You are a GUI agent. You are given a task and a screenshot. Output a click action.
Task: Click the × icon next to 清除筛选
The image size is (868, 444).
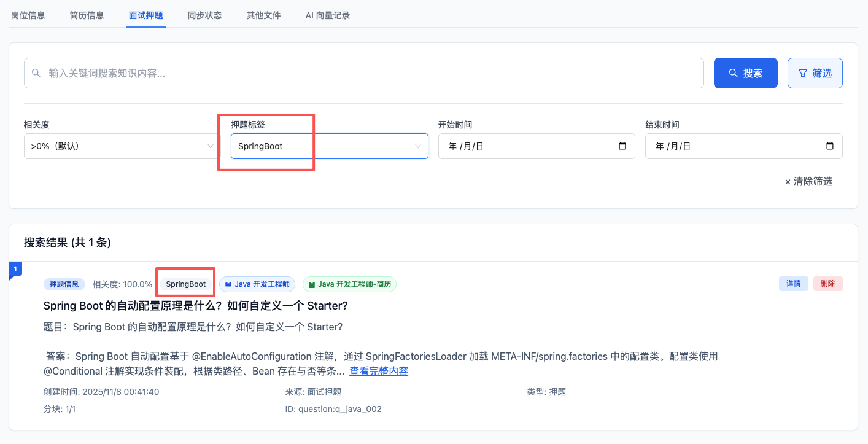(788, 181)
